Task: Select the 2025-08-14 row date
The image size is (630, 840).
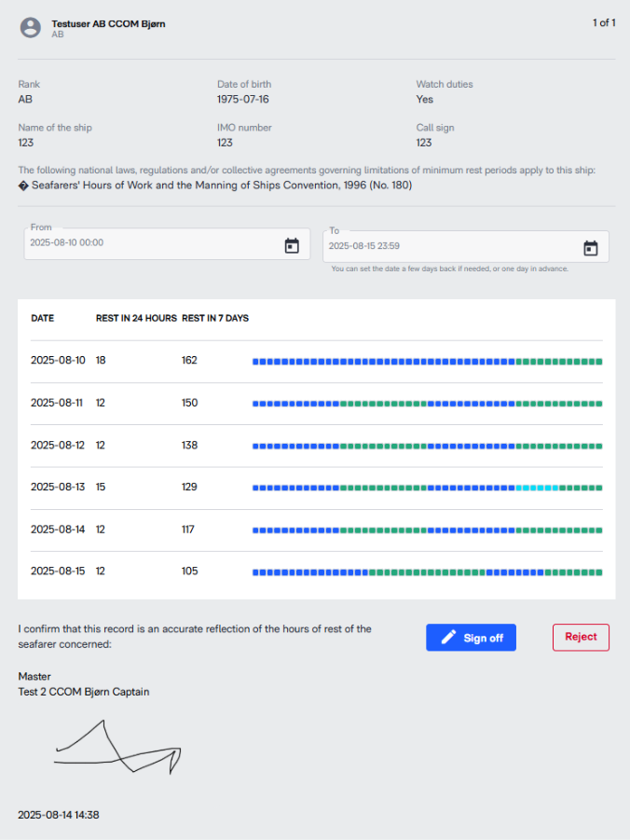Action: click(x=58, y=530)
